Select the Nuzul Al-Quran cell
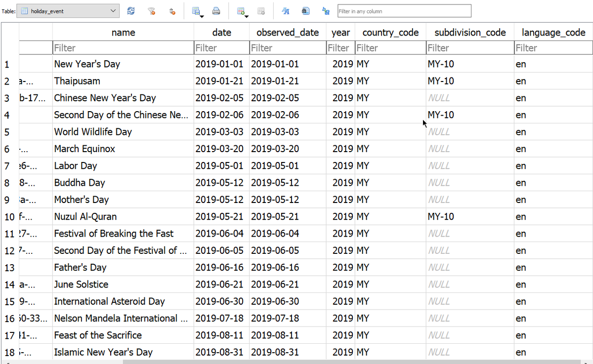This screenshot has width=593, height=364. pyautogui.click(x=123, y=216)
